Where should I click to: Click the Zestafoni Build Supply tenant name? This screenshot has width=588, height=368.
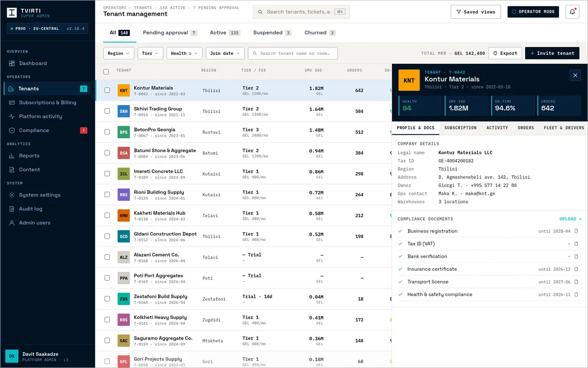coord(160,296)
